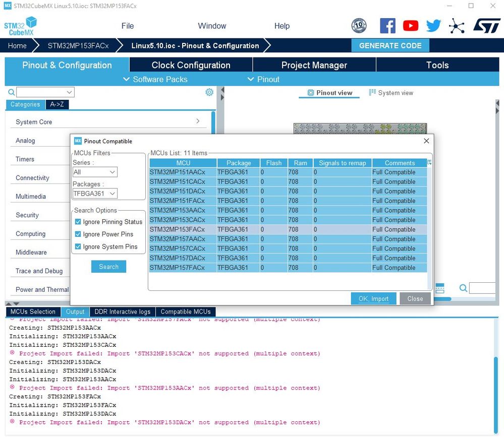Select the Categories tab
Screen dimensions: 504x437
tap(25, 104)
